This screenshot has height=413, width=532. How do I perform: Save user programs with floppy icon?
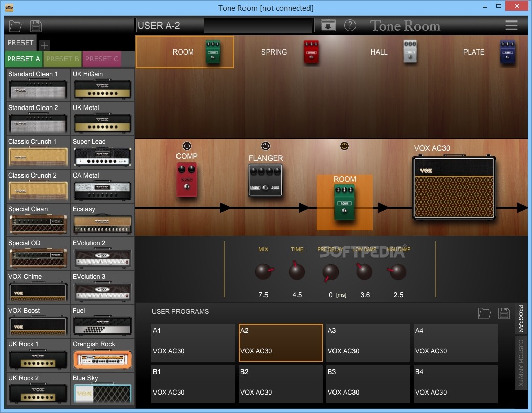(x=504, y=313)
